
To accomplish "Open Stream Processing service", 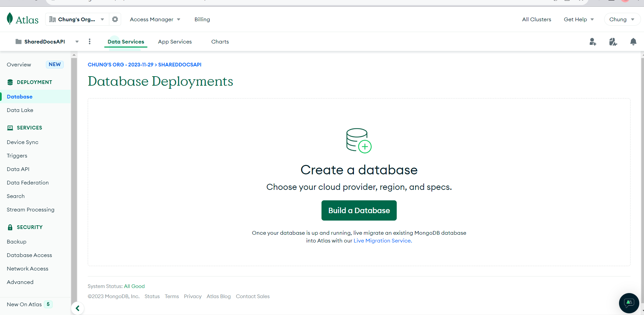I will point(30,210).
